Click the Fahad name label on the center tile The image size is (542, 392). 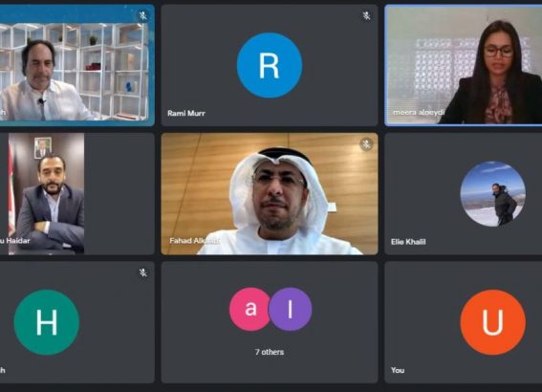[194, 241]
